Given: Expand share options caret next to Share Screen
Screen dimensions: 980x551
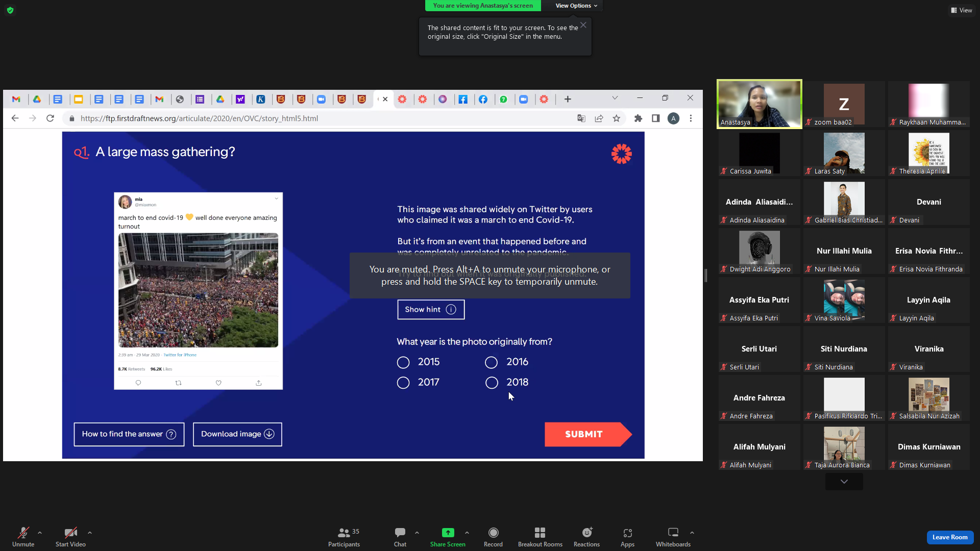Looking at the screenshot, I should [x=467, y=533].
